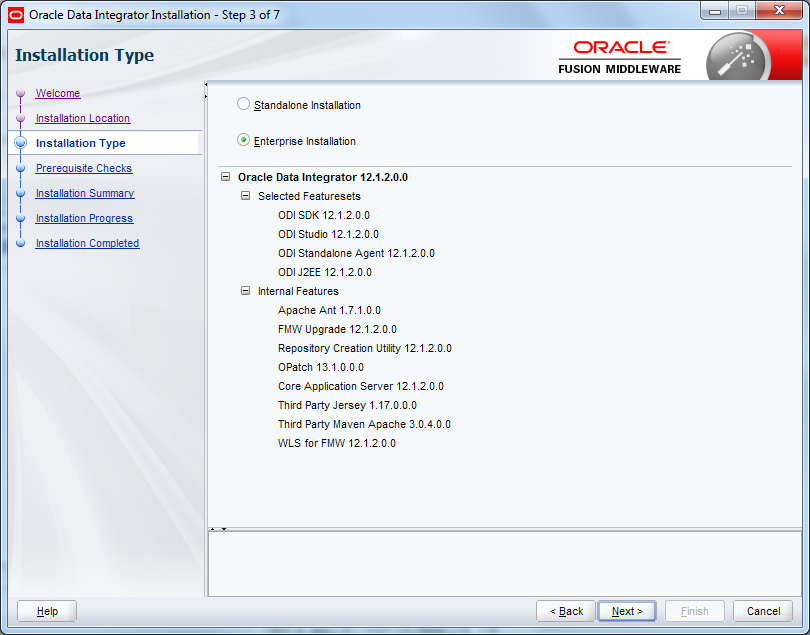Cancel the installation

(763, 611)
